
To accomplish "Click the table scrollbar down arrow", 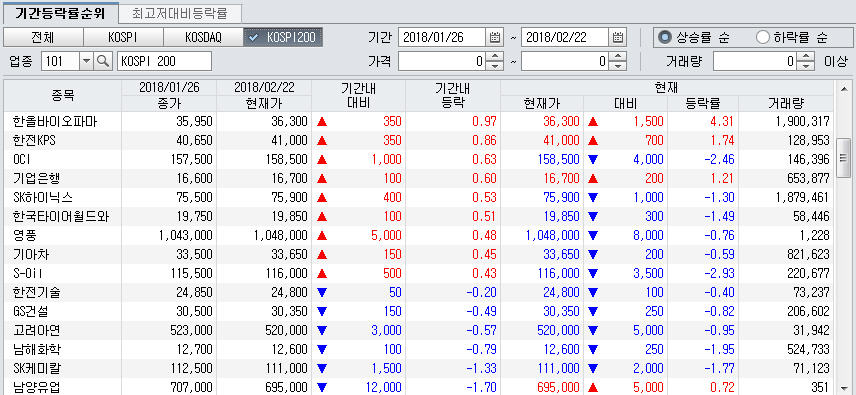I will pyautogui.click(x=844, y=387).
